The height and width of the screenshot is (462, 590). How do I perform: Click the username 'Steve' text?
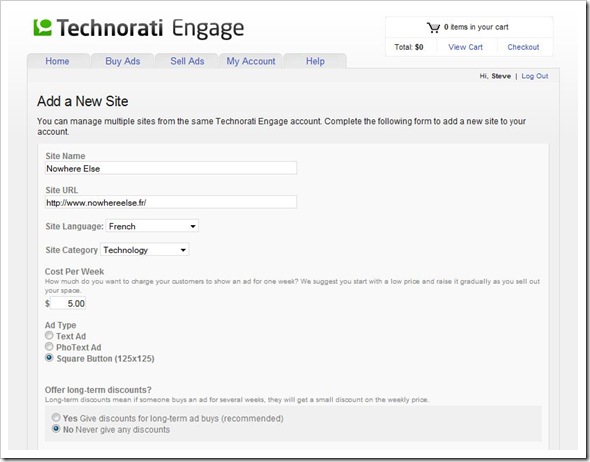[501, 76]
